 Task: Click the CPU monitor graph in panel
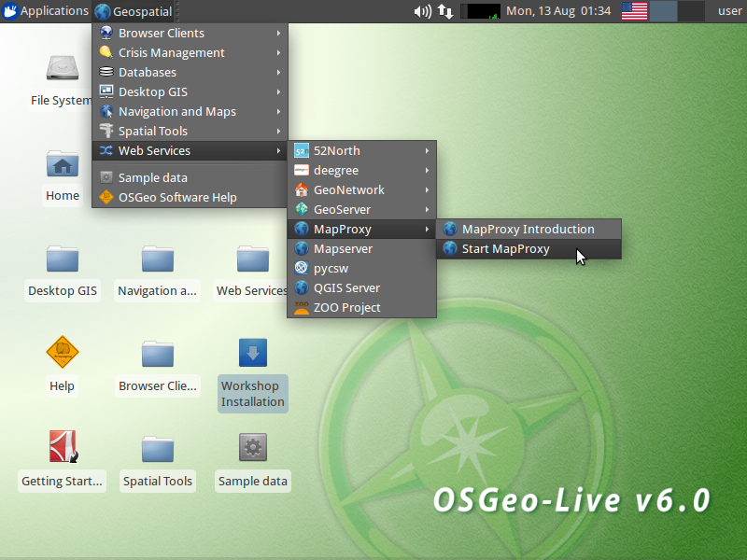(x=480, y=11)
